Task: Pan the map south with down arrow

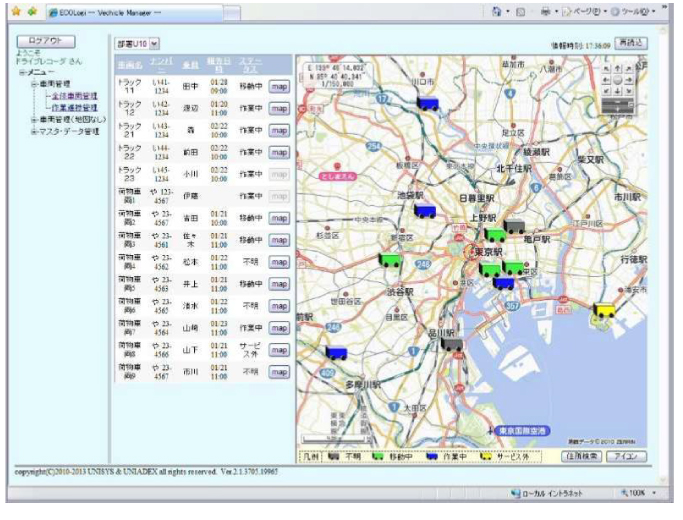Action: (618, 91)
